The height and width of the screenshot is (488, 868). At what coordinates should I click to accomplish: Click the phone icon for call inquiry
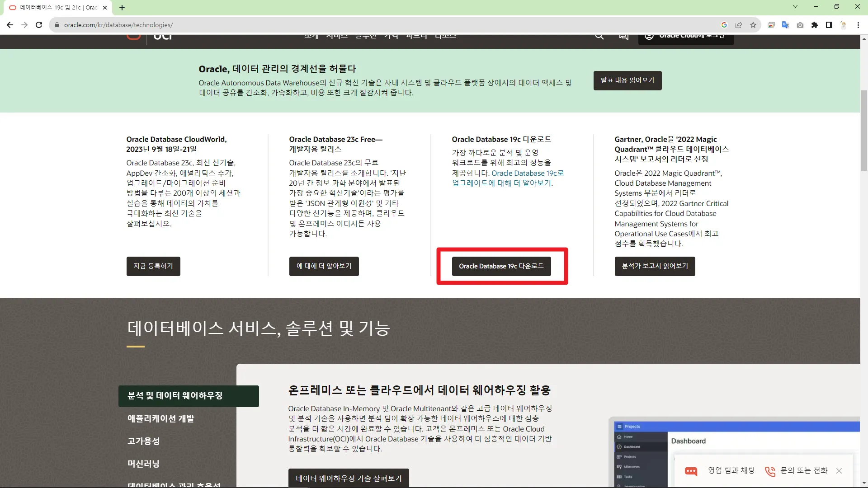pyautogui.click(x=769, y=471)
